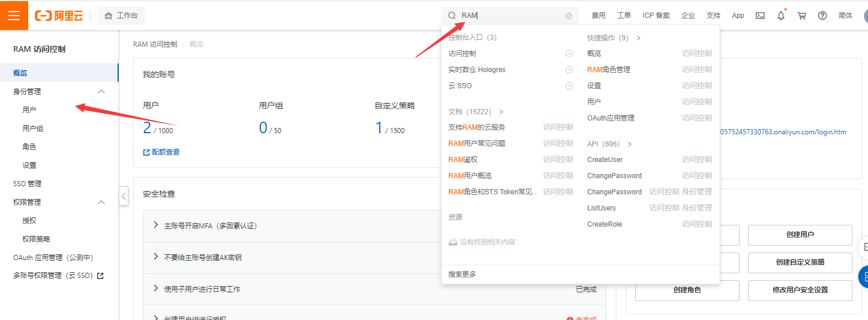Open CreateUser API result

pos(605,160)
